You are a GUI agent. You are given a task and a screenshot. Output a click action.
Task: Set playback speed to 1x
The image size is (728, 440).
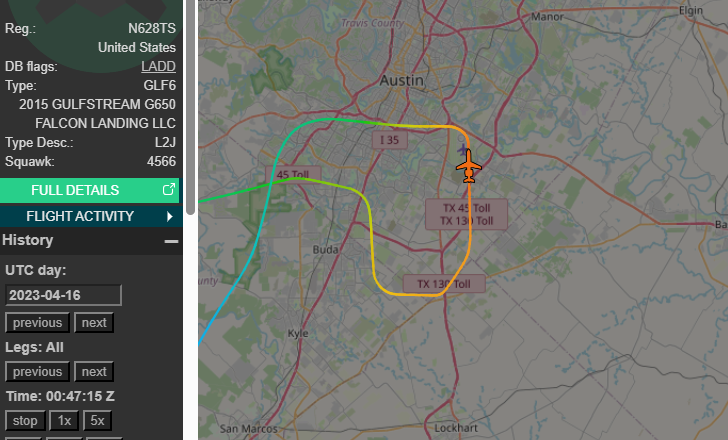click(x=64, y=421)
